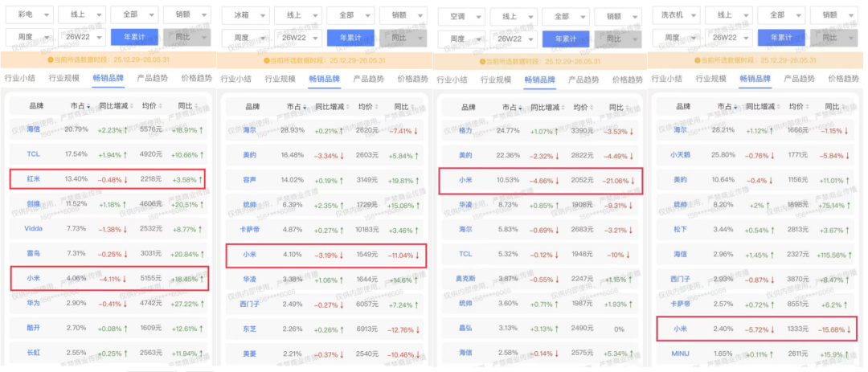Open the 线上 dropdown in 洗衣机 panel
The image size is (868, 372).
point(728,15)
